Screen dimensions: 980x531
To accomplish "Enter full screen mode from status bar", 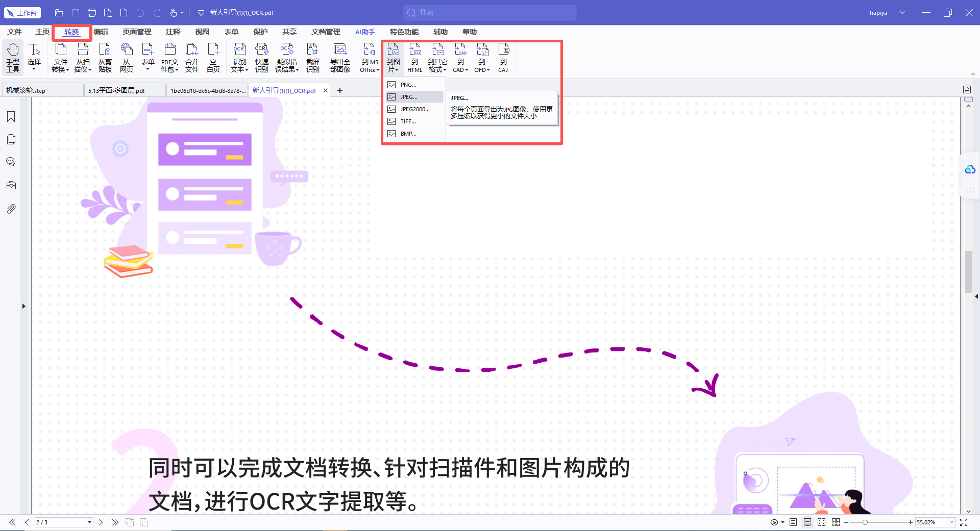I will (964, 522).
